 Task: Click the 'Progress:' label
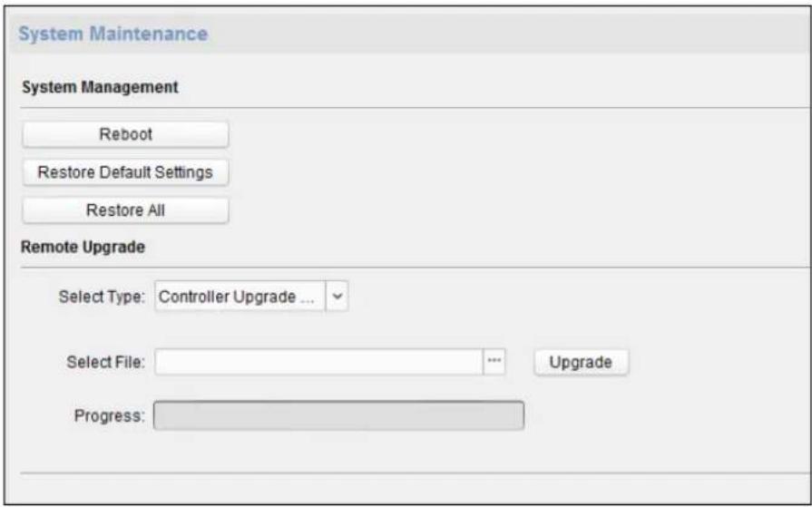pos(109,416)
